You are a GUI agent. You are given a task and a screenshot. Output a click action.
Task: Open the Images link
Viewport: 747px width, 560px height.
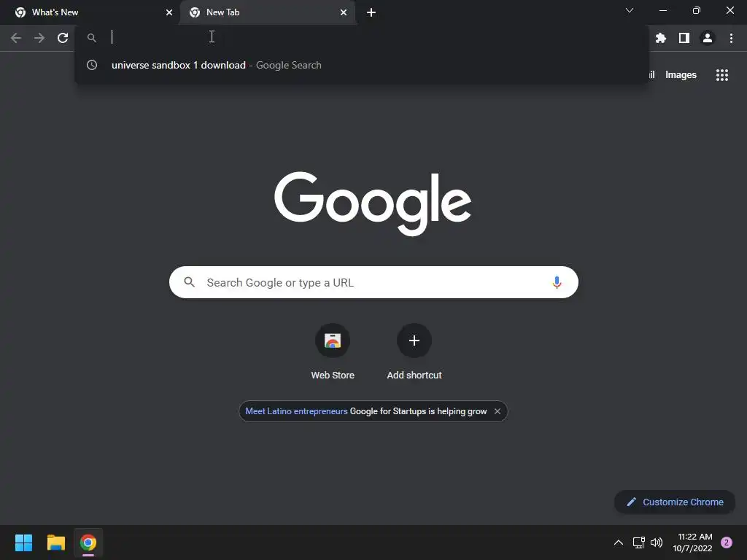(x=681, y=75)
